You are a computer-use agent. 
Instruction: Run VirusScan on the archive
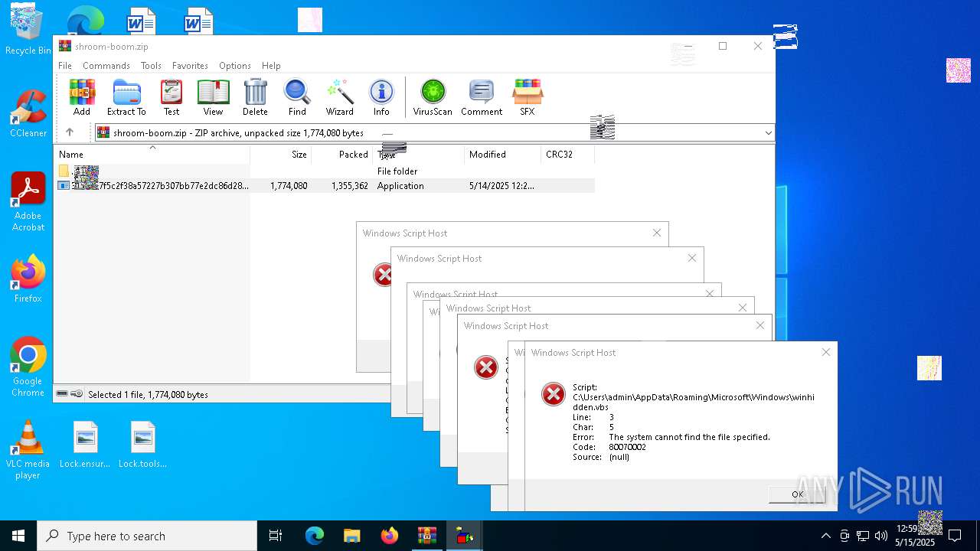click(433, 97)
